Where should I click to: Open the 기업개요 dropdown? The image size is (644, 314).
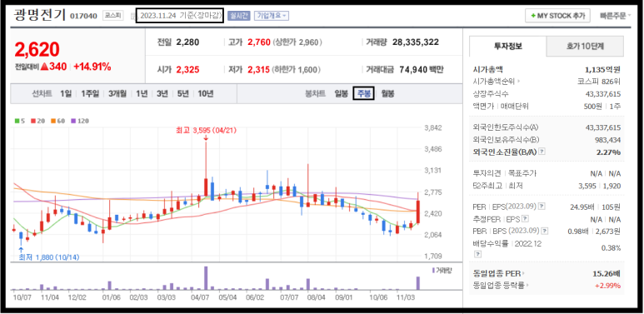(272, 16)
